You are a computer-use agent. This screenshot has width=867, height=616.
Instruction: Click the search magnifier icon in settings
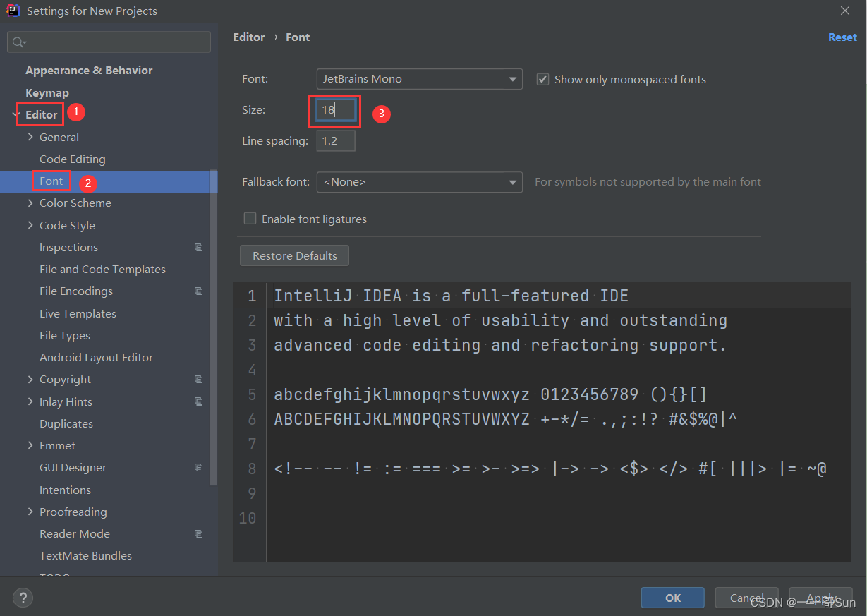[19, 42]
